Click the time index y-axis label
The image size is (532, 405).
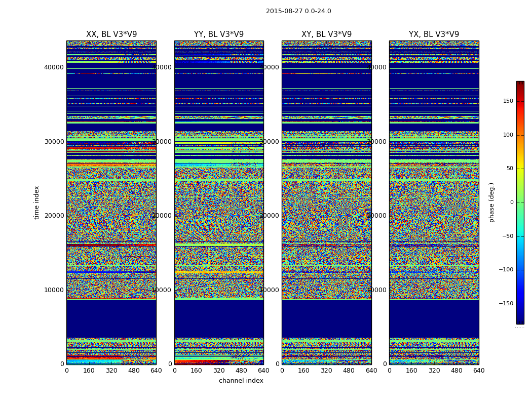(x=36, y=202)
